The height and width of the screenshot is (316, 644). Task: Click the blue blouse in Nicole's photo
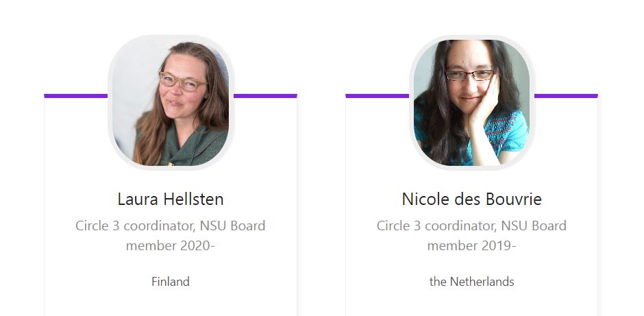coord(505,132)
